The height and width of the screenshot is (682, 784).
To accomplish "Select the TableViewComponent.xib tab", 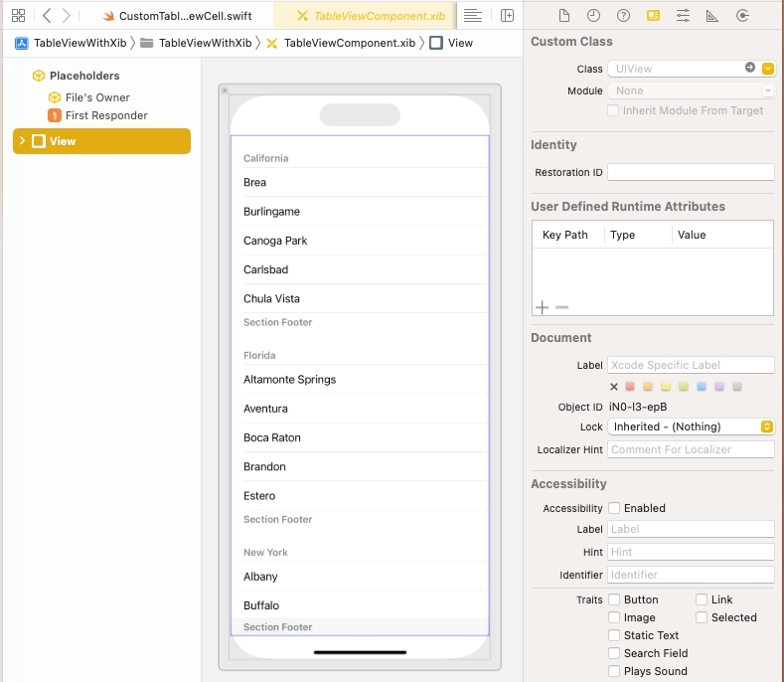I will pyautogui.click(x=378, y=16).
